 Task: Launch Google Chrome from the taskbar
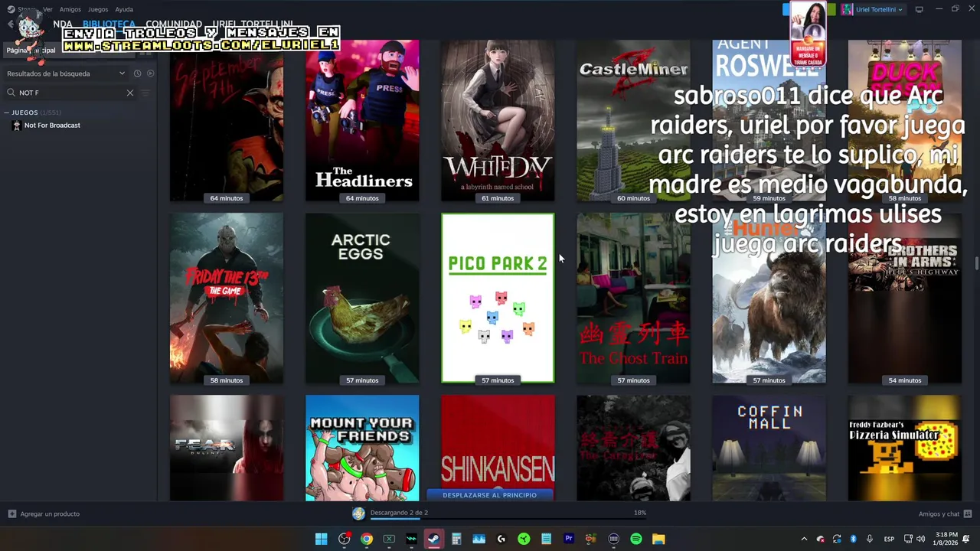pyautogui.click(x=367, y=539)
